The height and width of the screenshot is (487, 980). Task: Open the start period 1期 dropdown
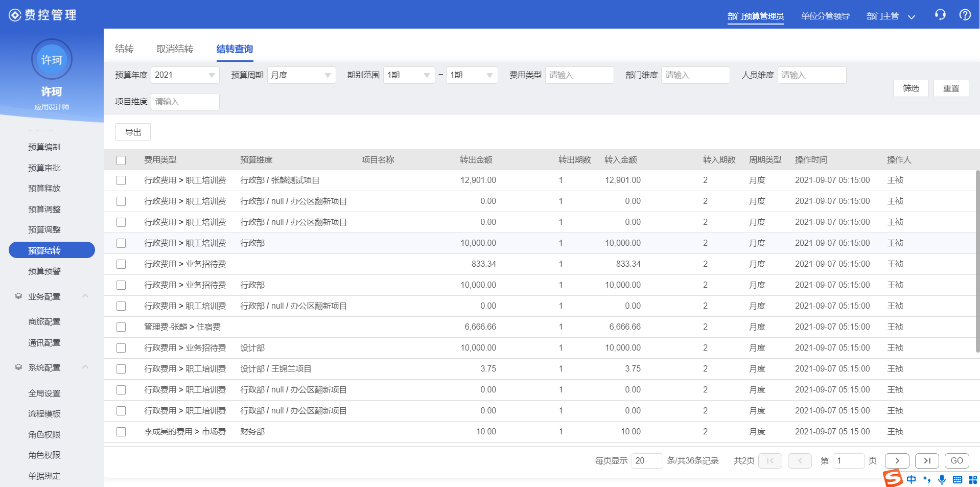[409, 75]
